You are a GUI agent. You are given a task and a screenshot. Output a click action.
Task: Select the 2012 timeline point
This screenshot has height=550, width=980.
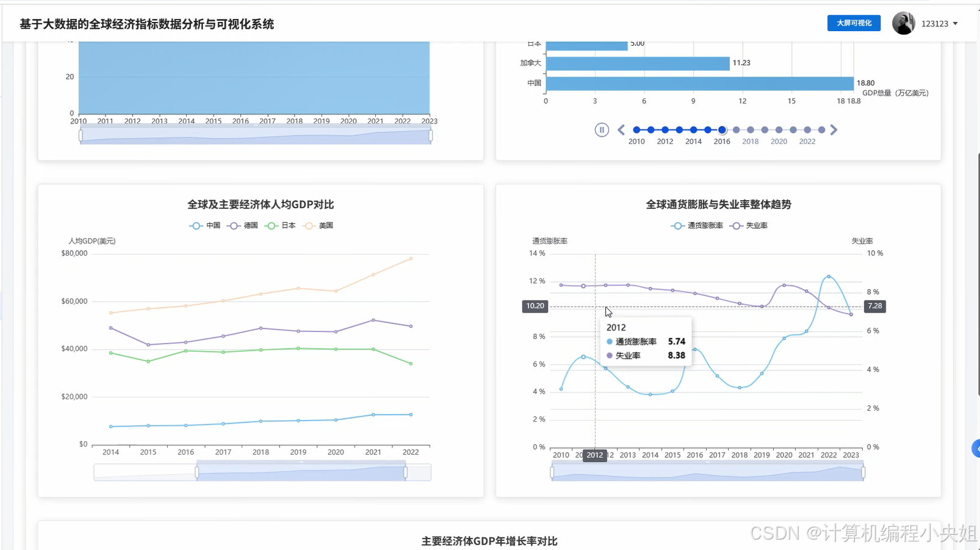pyautogui.click(x=665, y=129)
